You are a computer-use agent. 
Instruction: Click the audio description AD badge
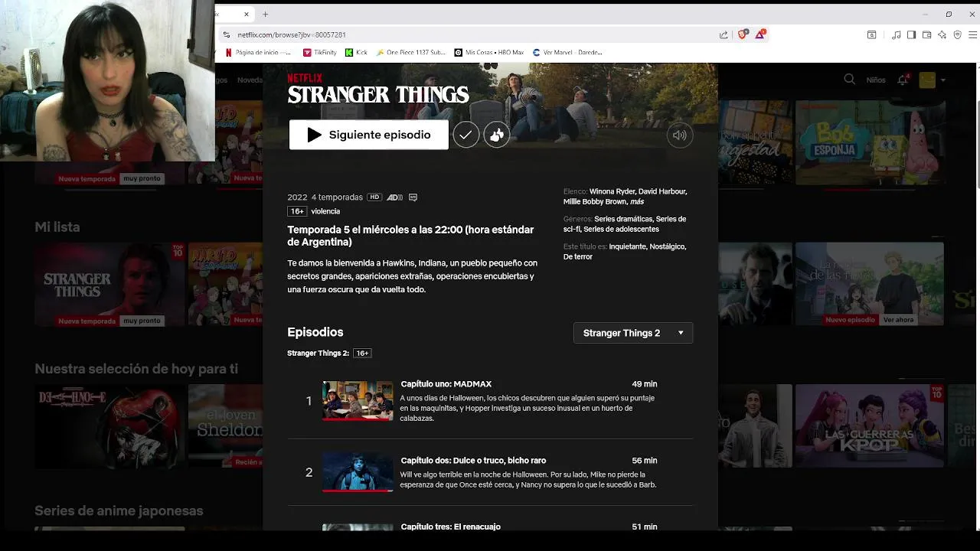(394, 197)
